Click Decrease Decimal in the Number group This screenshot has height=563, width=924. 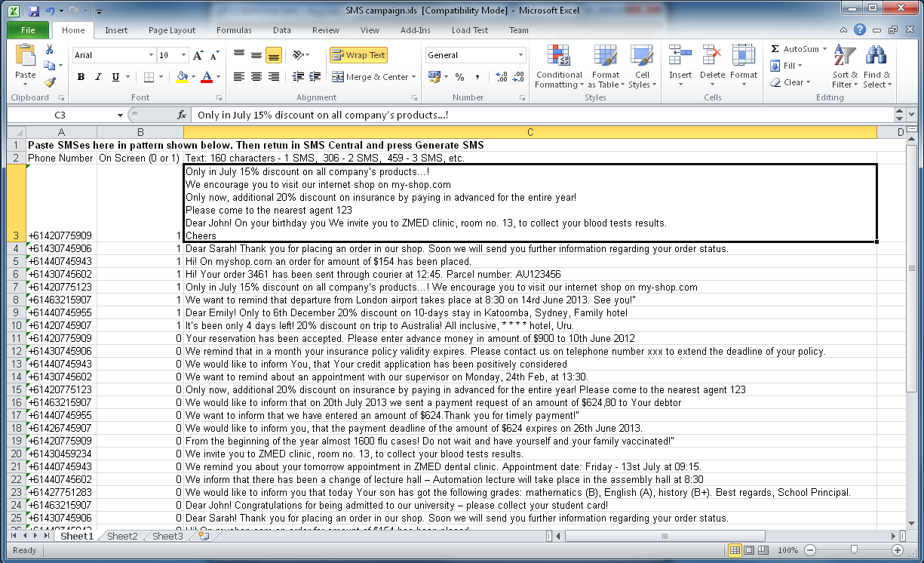tap(518, 77)
